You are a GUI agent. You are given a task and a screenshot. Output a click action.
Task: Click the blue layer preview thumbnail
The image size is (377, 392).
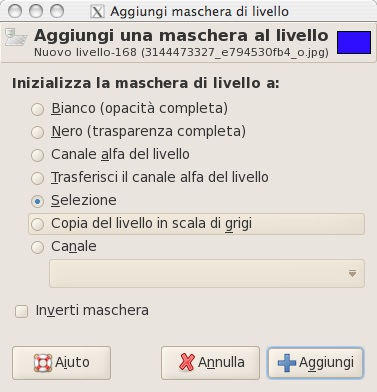click(354, 42)
